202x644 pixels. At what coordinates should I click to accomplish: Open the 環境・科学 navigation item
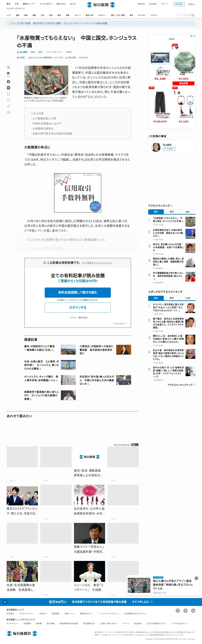[x=90, y=15]
